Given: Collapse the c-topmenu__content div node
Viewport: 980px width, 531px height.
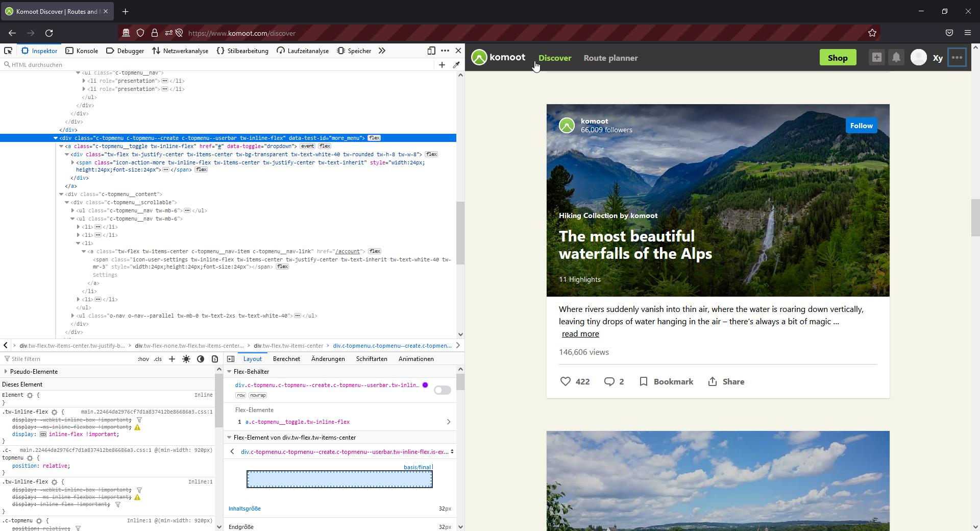Looking at the screenshot, I should point(61,194).
